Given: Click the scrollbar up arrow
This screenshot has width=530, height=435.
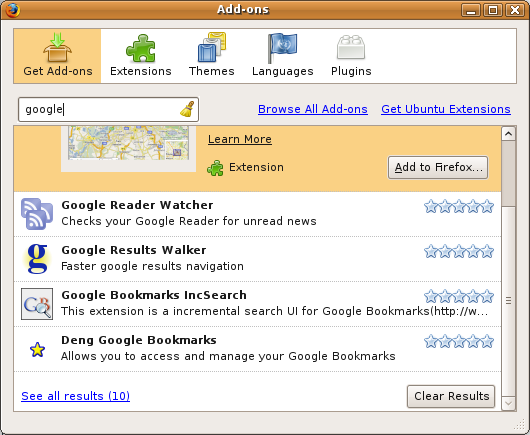Looking at the screenshot, I should [508, 134].
